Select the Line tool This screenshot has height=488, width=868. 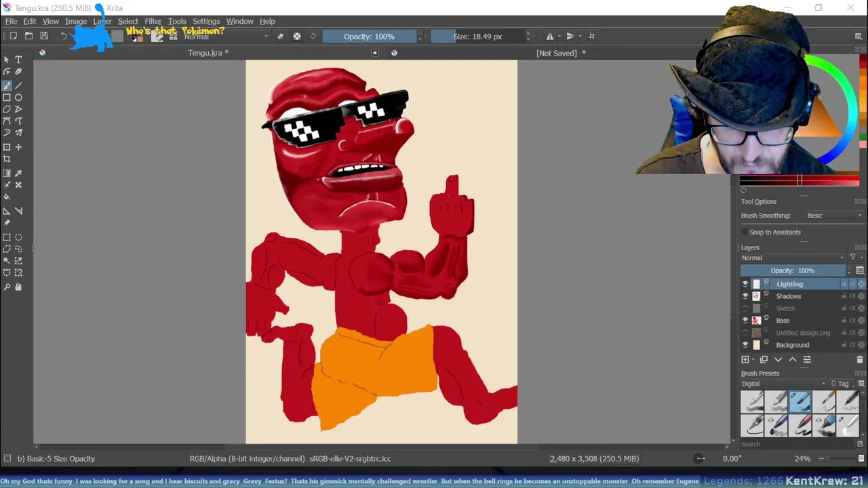coord(18,85)
